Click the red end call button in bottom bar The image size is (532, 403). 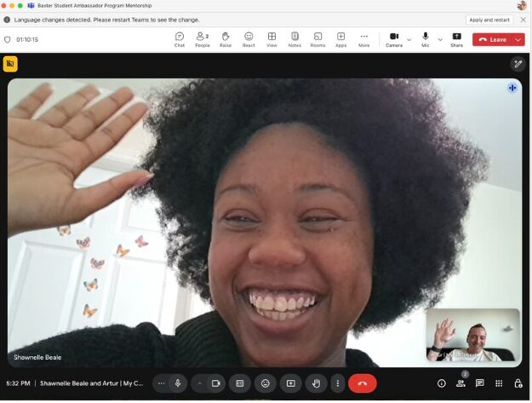pyautogui.click(x=362, y=383)
